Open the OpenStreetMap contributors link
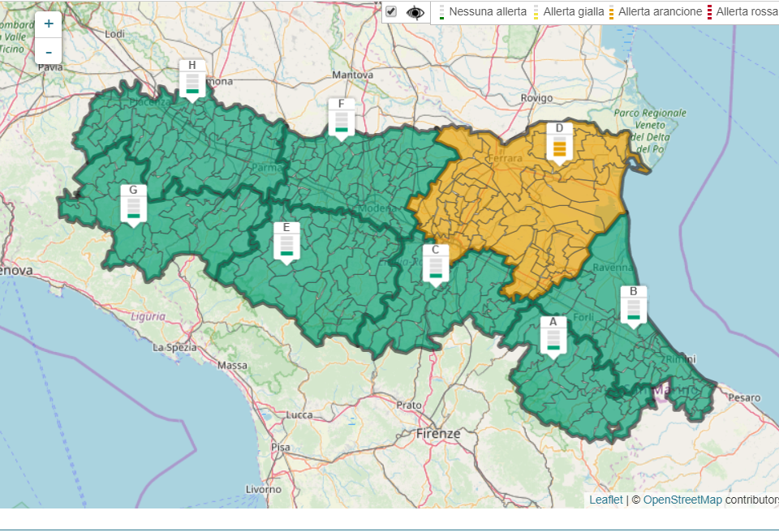This screenshot has height=532, width=779. point(682,500)
